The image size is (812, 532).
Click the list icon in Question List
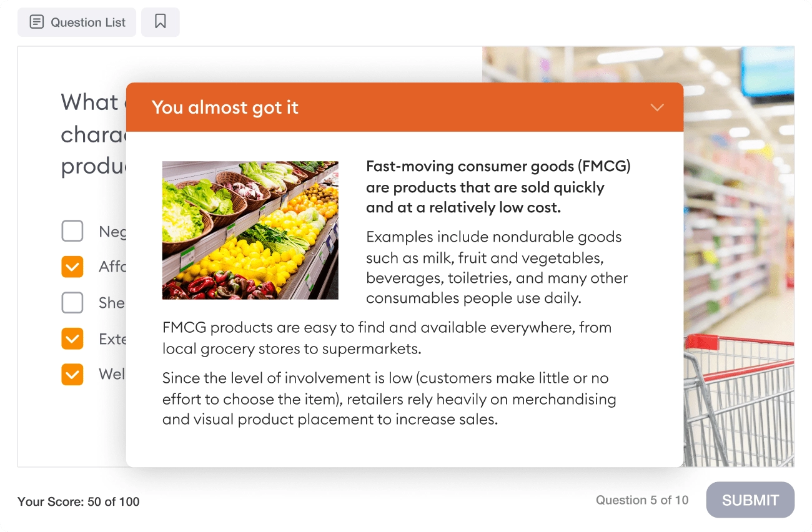pos(37,22)
